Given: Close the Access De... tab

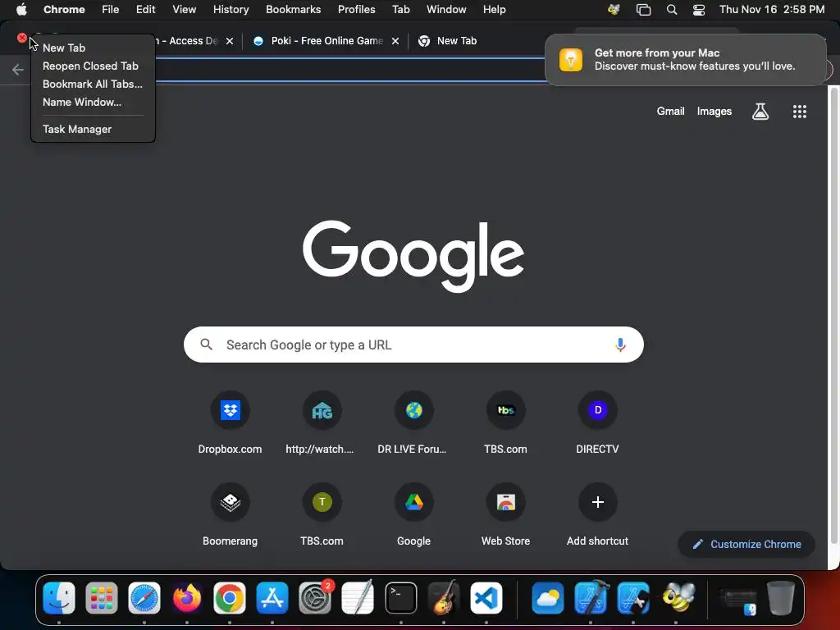Looking at the screenshot, I should [x=230, y=41].
